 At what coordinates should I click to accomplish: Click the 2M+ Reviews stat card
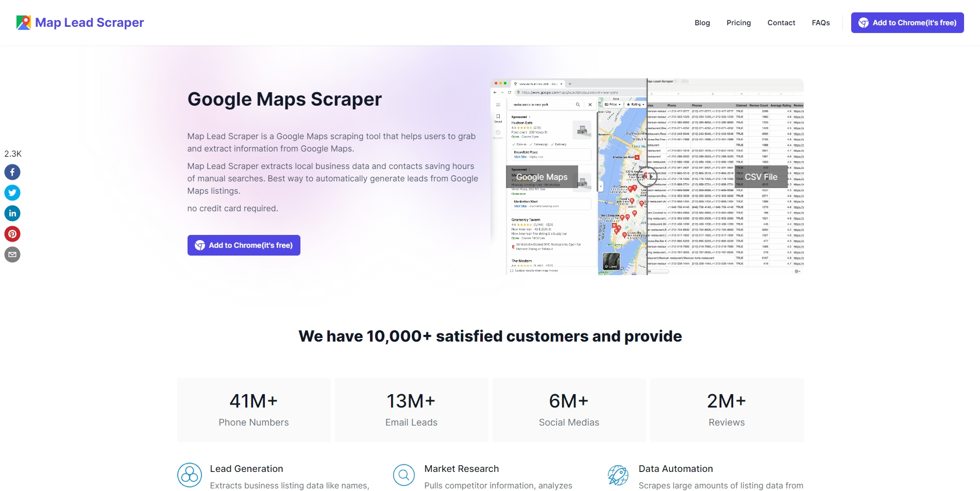click(x=726, y=410)
